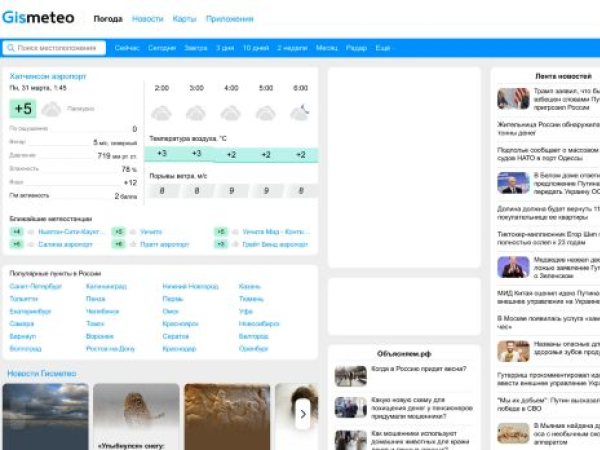Click the Лента новостей heading
The image size is (600, 450).
pos(563,77)
